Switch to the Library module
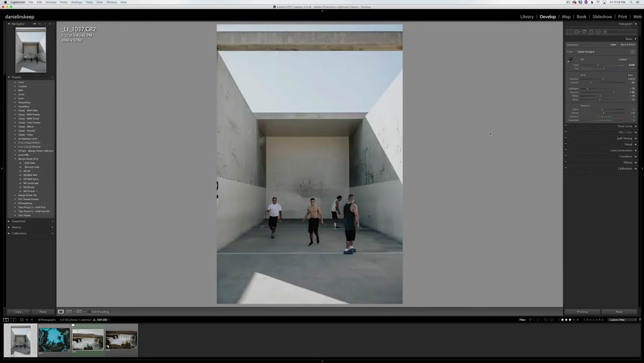Image resolution: width=644 pixels, height=363 pixels. 527,17
